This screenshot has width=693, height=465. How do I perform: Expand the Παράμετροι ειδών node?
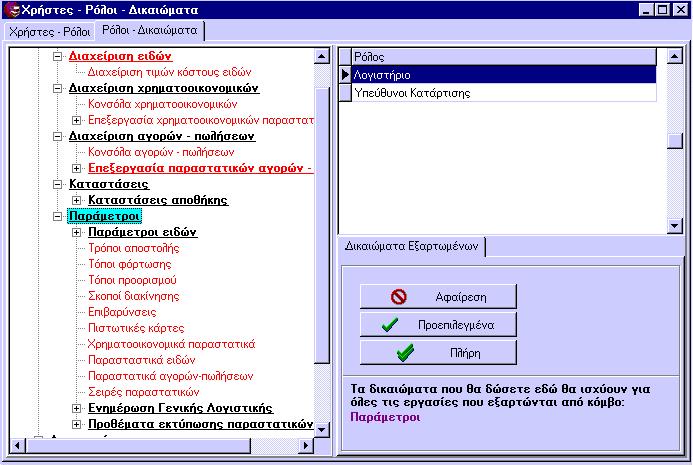[x=77, y=232]
